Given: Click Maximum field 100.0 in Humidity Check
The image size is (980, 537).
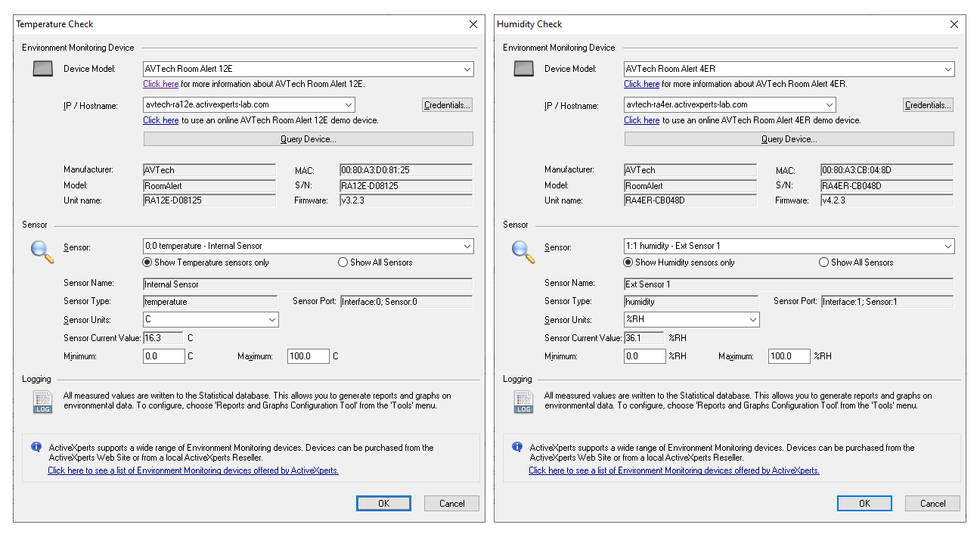Looking at the screenshot, I should [789, 356].
